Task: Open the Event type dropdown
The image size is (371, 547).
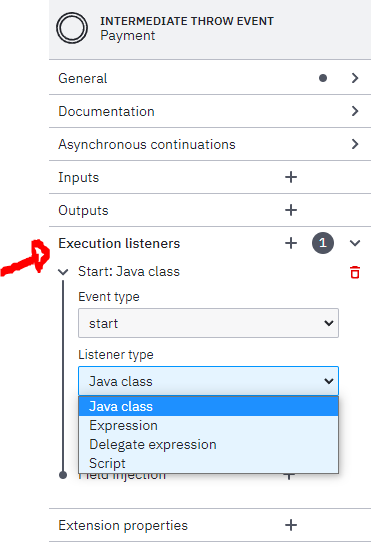Action: pyautogui.click(x=208, y=323)
